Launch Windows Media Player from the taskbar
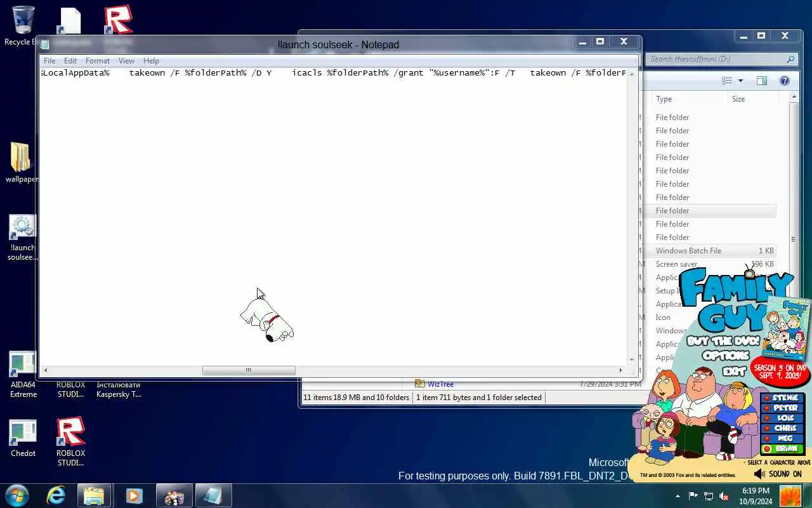Screen dimensions: 812x508 coord(134,495)
